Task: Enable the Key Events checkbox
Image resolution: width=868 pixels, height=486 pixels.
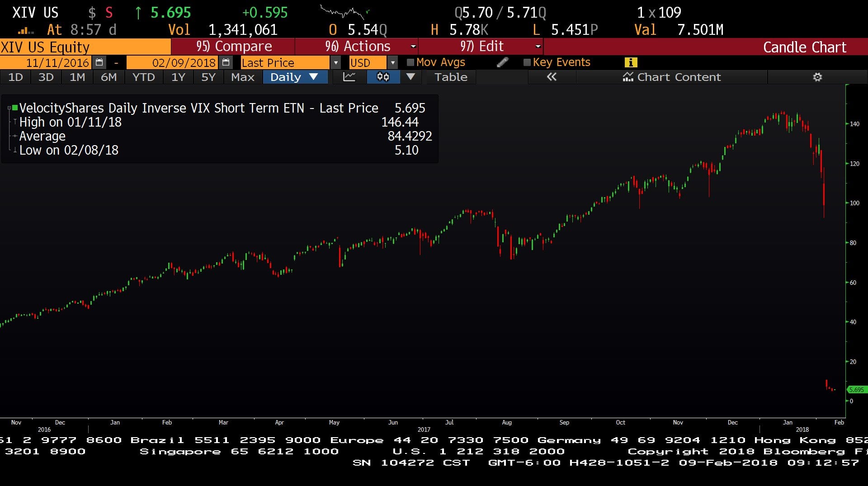Action: pos(527,62)
